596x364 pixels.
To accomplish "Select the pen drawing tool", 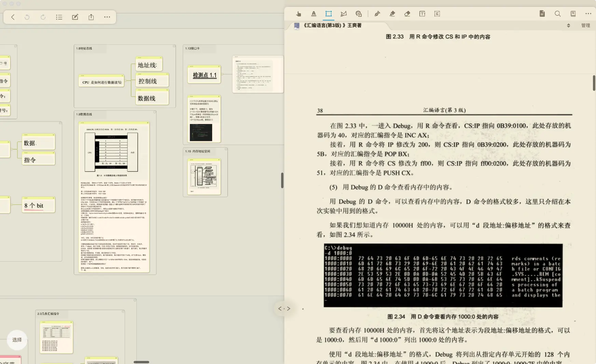I will pos(377,14).
